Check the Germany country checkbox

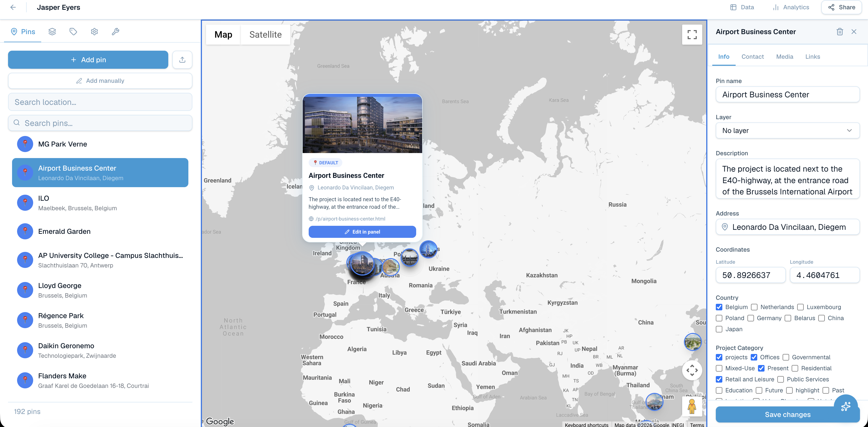(750, 318)
